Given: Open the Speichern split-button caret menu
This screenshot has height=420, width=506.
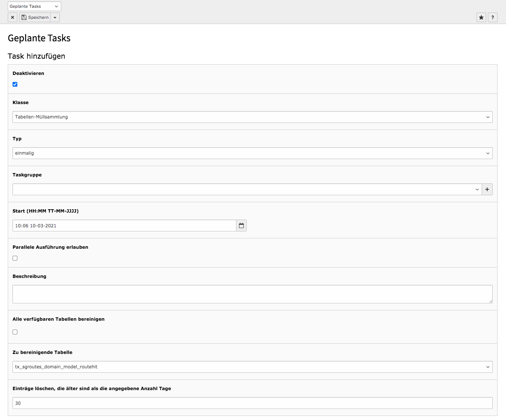Looking at the screenshot, I should tap(55, 17).
